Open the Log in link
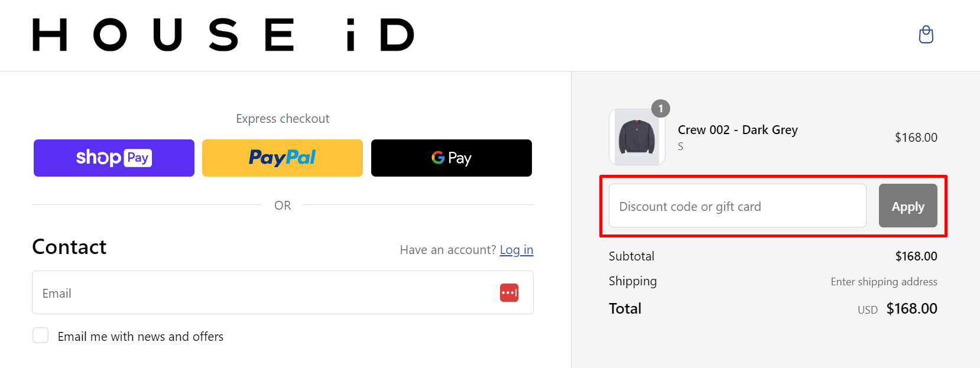The image size is (980, 368). (517, 250)
